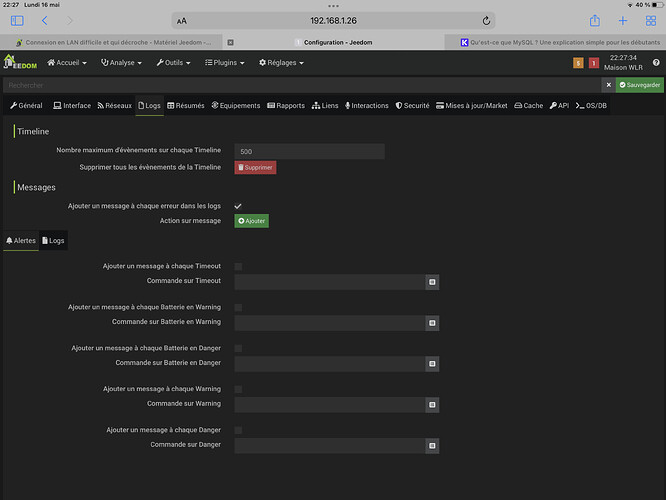
Task: Open the Plugins dropdown menu
Action: [x=226, y=63]
